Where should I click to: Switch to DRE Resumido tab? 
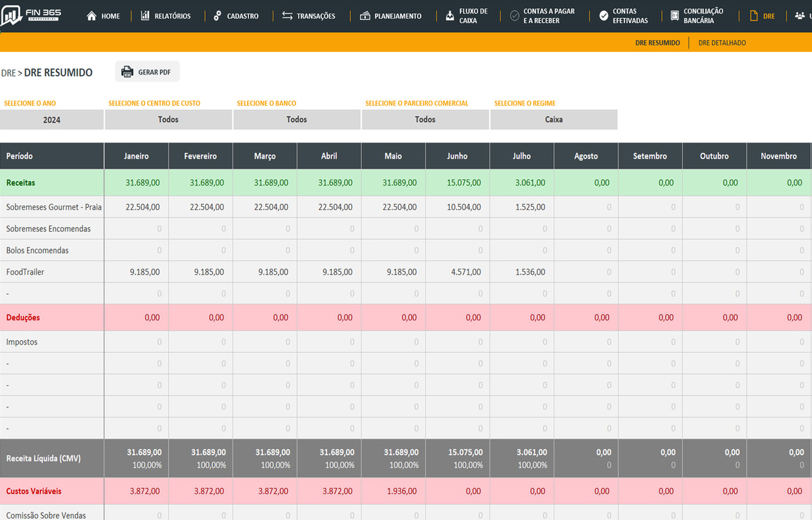pos(657,43)
